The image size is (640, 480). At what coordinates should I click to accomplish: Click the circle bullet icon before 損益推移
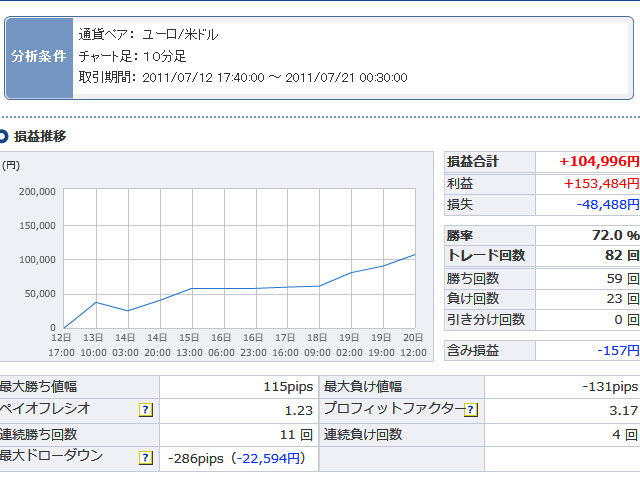tap(4, 136)
